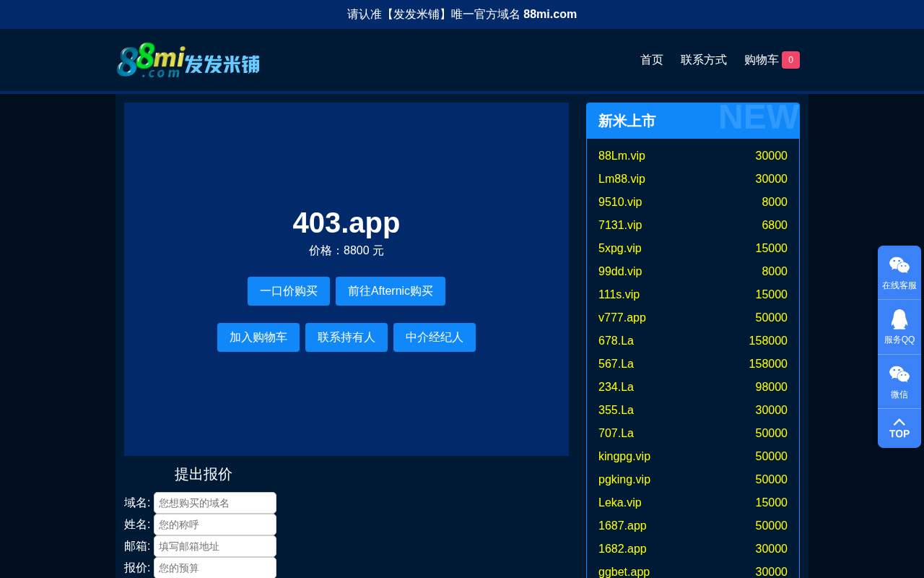924x578 pixels.
Task: View the 9510.vip domain
Action: 620,202
